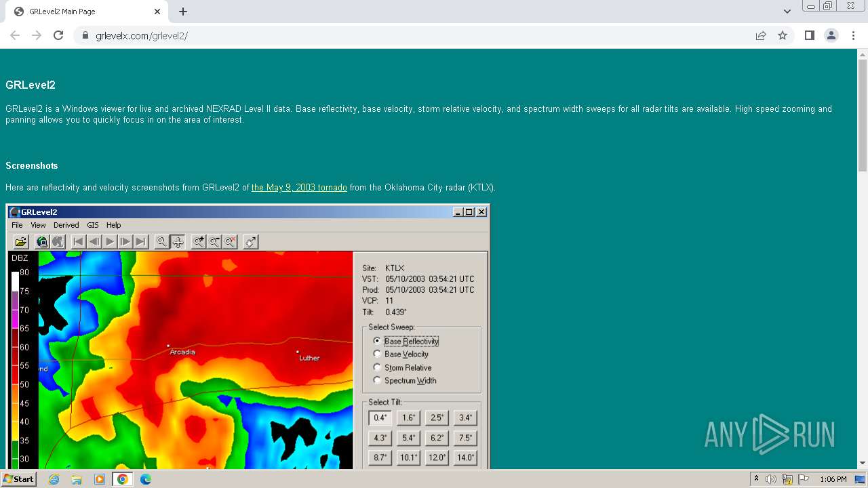Select the 3.4° tilt button

pos(465,418)
